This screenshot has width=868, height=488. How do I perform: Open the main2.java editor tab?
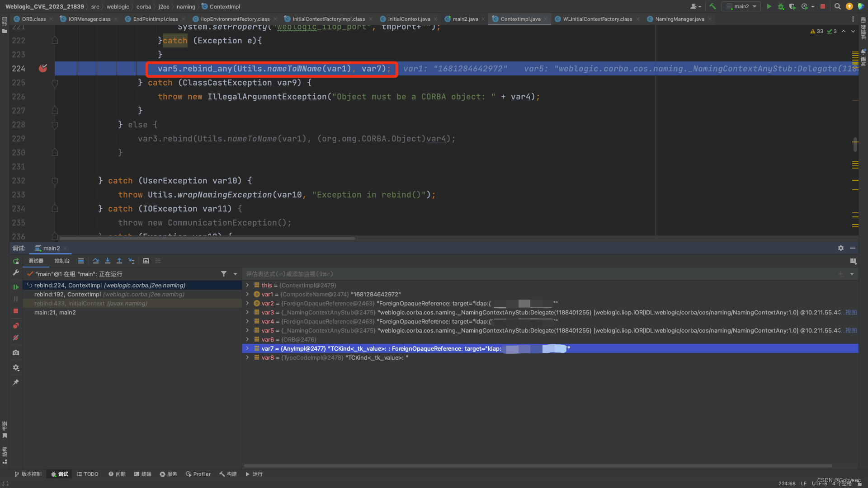tap(465, 19)
